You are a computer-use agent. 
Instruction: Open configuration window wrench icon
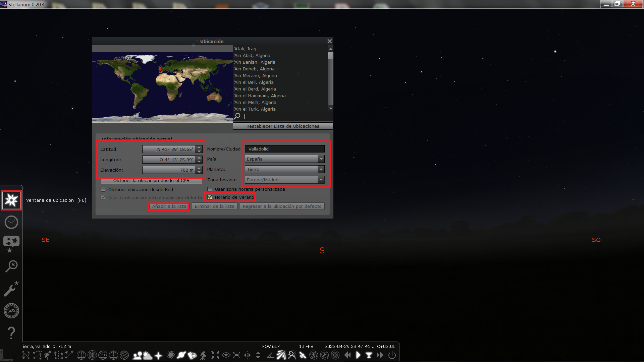(11, 289)
